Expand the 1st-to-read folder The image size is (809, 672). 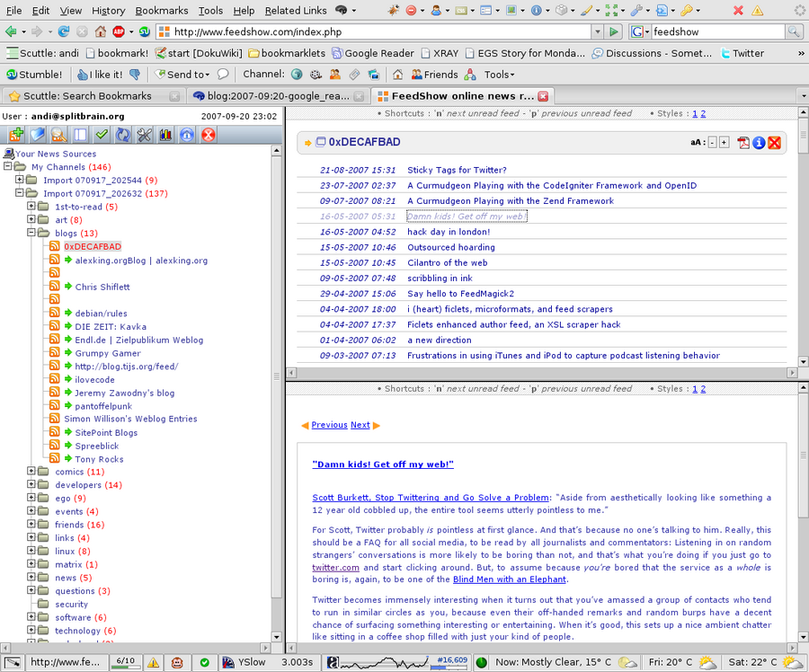click(31, 206)
